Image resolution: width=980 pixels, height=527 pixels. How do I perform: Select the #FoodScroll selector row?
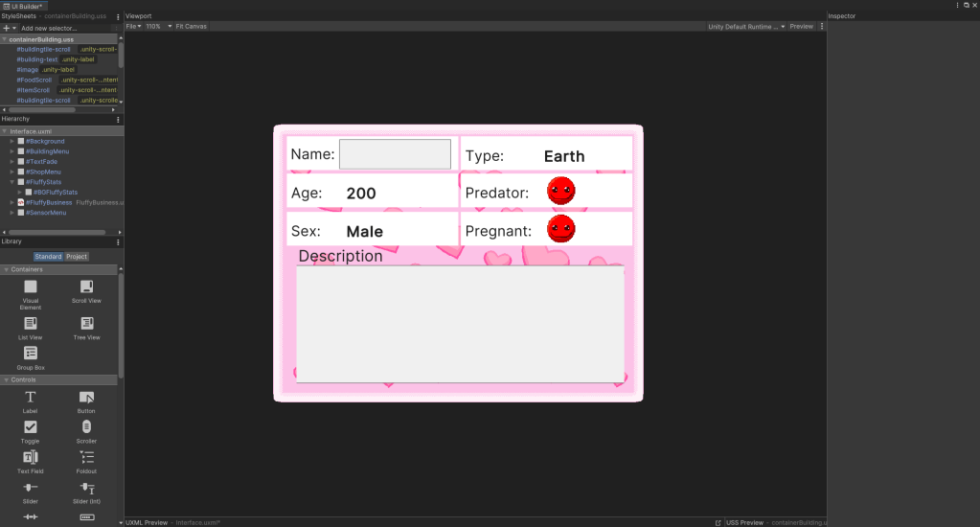(x=60, y=80)
